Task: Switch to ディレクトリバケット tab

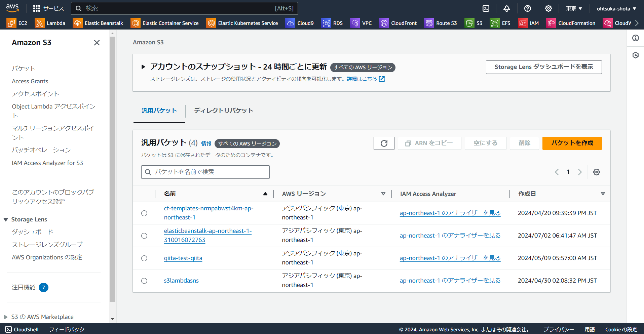Action: click(224, 111)
